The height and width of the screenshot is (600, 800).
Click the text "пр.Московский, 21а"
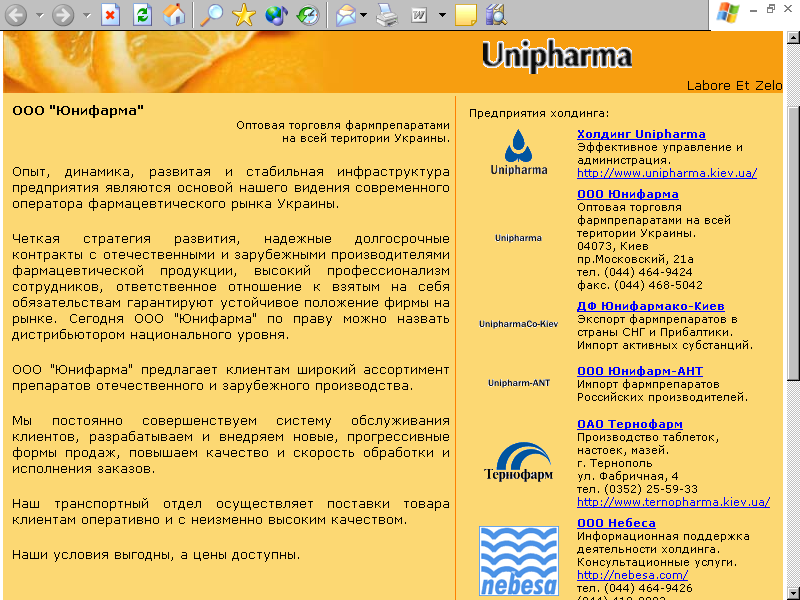[635, 259]
